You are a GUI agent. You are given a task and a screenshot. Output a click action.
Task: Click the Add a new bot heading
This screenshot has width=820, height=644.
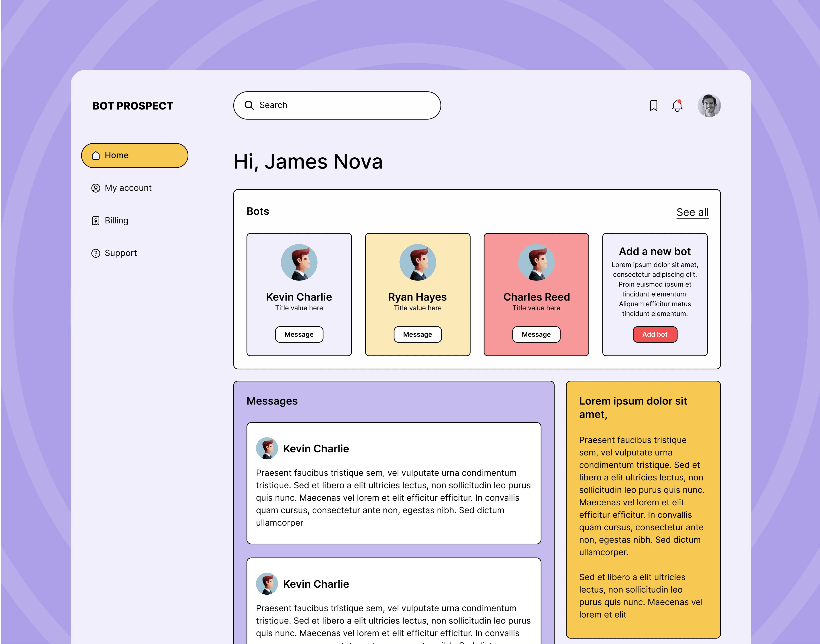coord(655,252)
